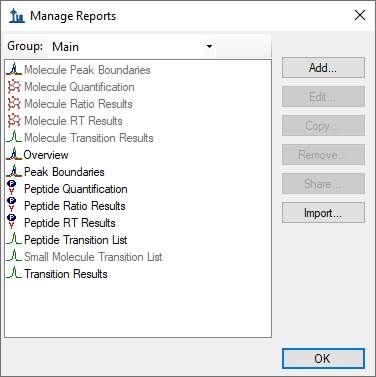Screen dimensions: 376x377
Task: Click the Add... button
Action: point(323,68)
